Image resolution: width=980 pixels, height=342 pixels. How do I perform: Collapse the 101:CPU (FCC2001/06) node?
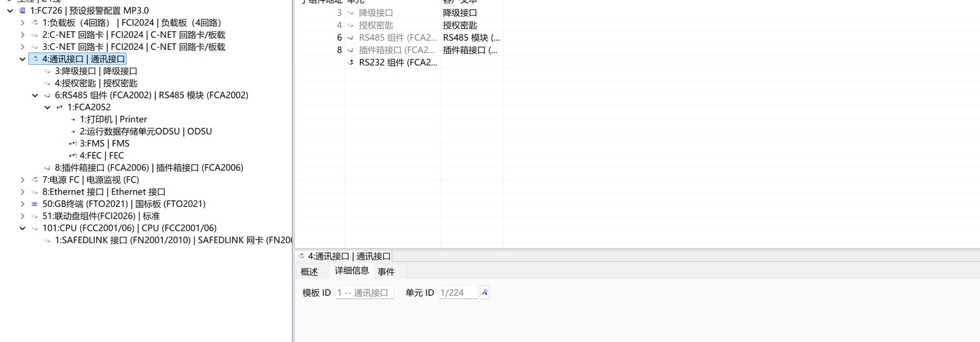coord(22,228)
